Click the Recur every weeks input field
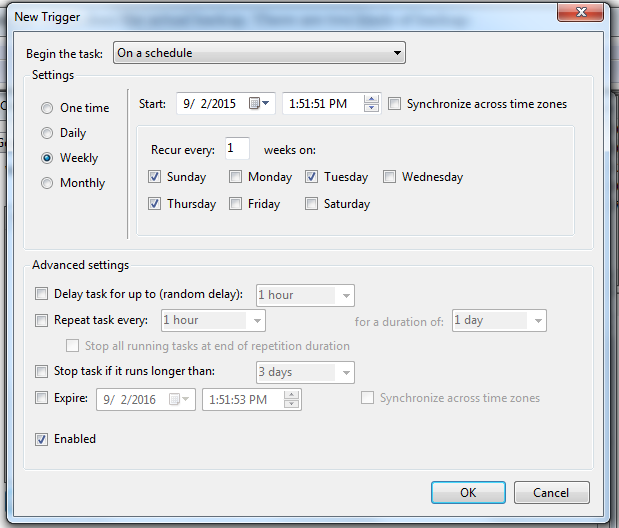The width and height of the screenshot is (619, 528). 237,148
